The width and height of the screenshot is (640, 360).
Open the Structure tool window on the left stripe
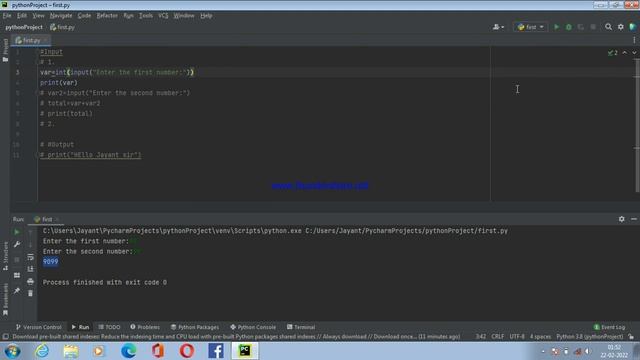pyautogui.click(x=5, y=256)
